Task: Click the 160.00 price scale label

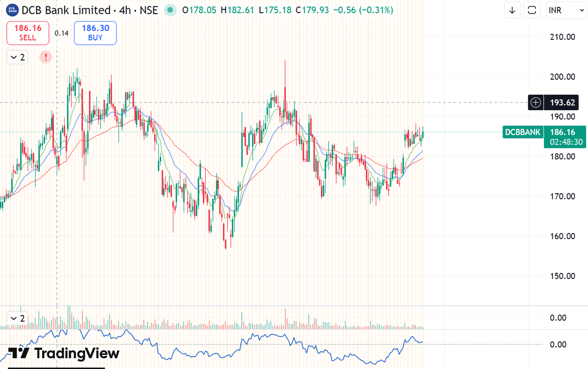Action: [562, 236]
